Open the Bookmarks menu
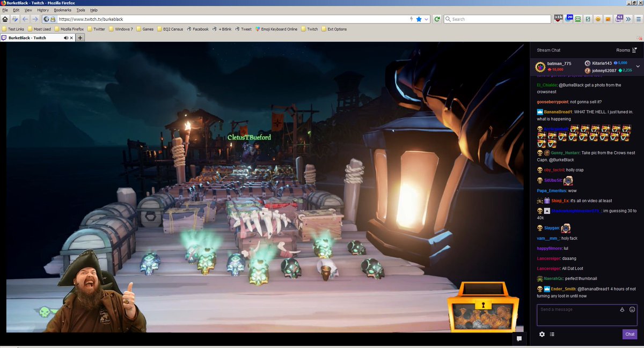Viewport: 644px width, 348px height. point(63,10)
